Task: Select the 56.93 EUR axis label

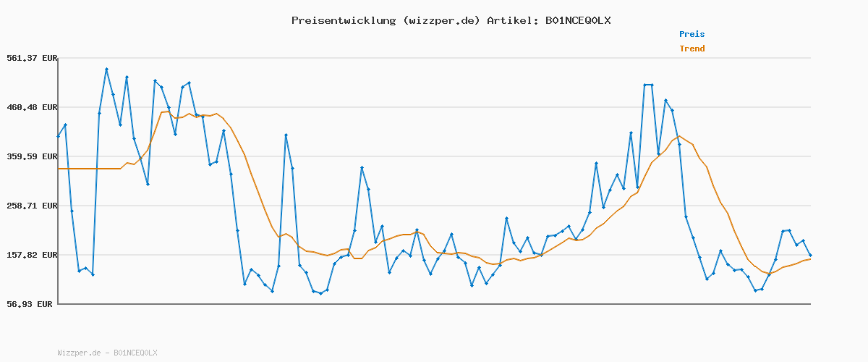Action: pyautogui.click(x=30, y=304)
